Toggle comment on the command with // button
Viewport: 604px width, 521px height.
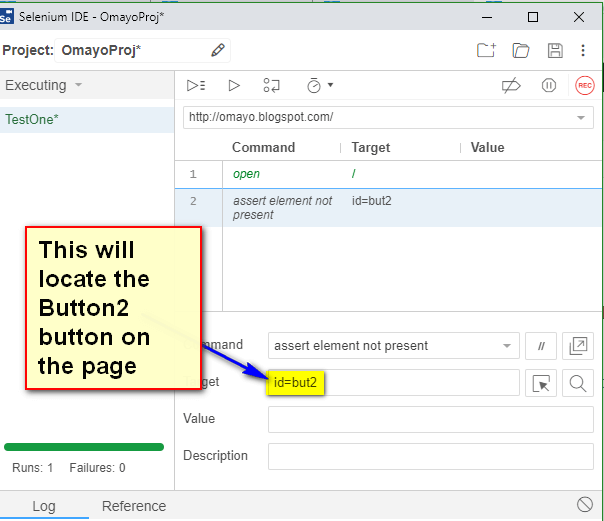coord(541,346)
